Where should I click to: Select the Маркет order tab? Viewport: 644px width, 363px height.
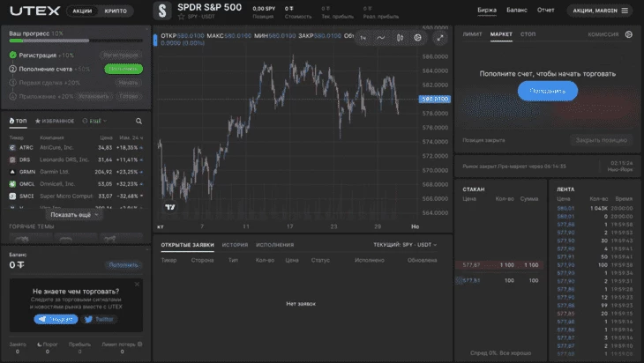pyautogui.click(x=501, y=34)
